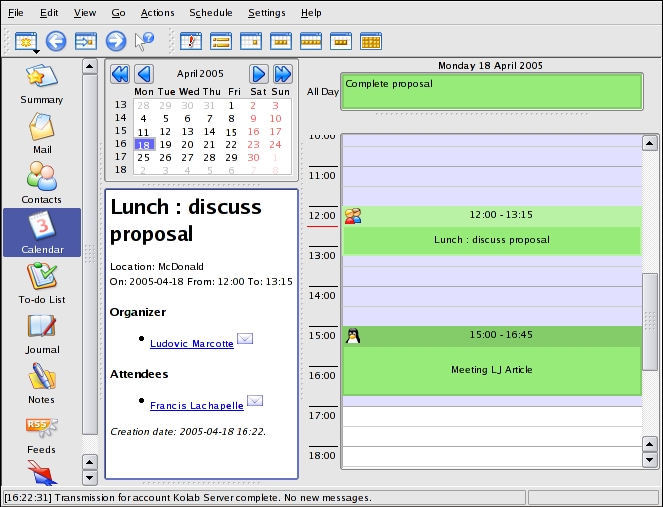Click the Francis Lachapelle attendee link

point(195,406)
